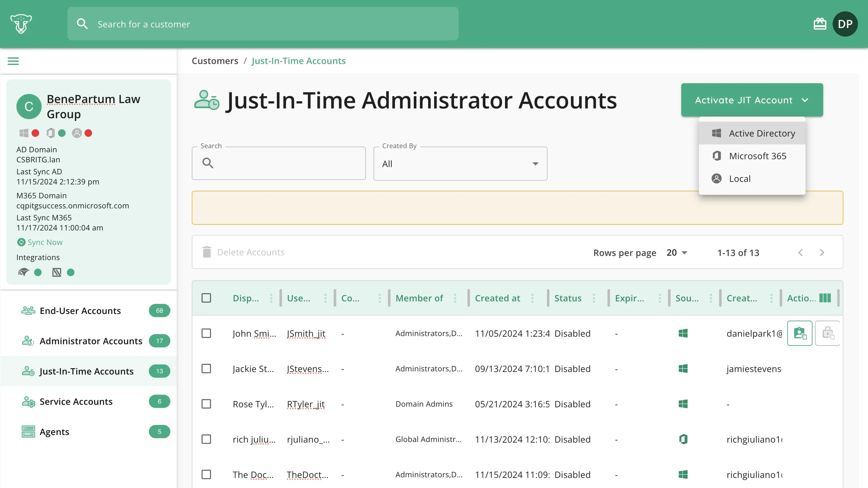
Task: Click the Search accounts input field
Action: click(x=279, y=163)
